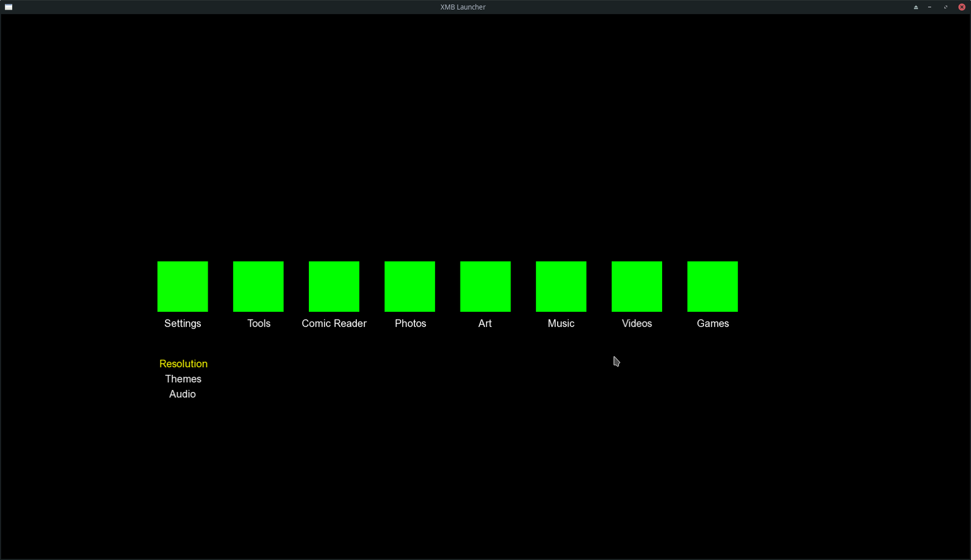Open the Settings green tile
Screen dimensions: 971x560
[x=183, y=286]
